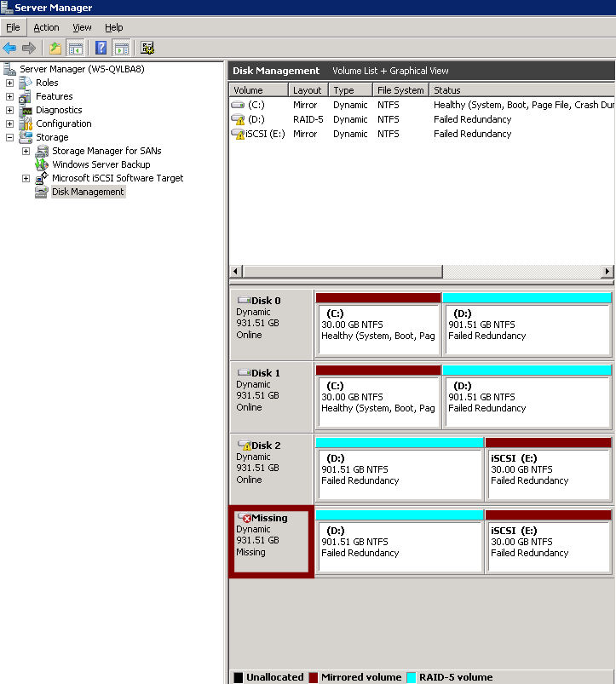
Task: Click the Diagnostics node icon
Action: pyautogui.click(x=26, y=111)
